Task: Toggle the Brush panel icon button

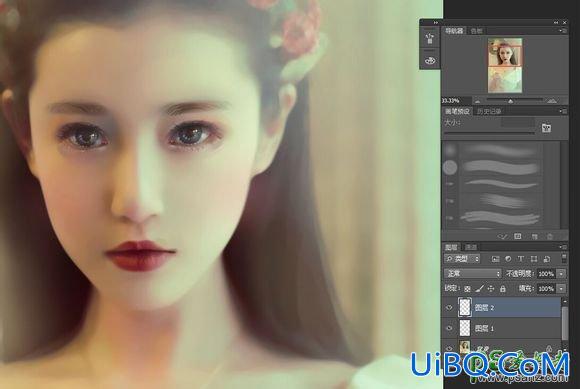Action: point(546,128)
